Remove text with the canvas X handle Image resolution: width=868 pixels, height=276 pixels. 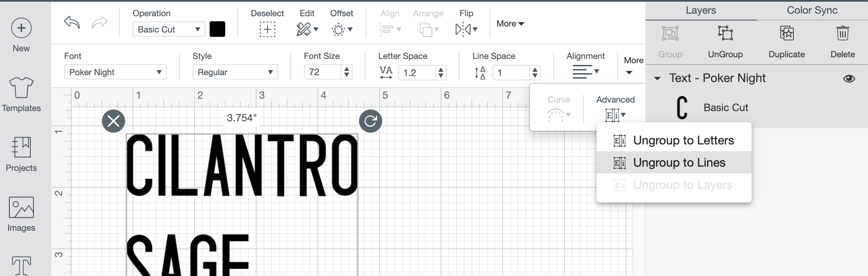click(x=113, y=121)
